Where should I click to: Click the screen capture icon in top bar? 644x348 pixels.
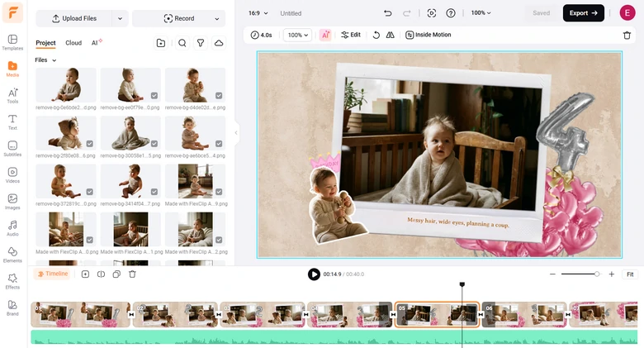click(x=431, y=13)
